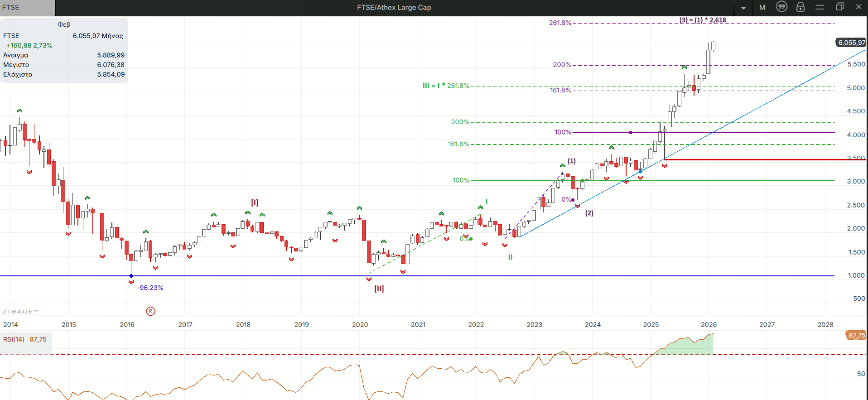Click the FTSE quote info panel
868x400 pixels.
[x=64, y=50]
